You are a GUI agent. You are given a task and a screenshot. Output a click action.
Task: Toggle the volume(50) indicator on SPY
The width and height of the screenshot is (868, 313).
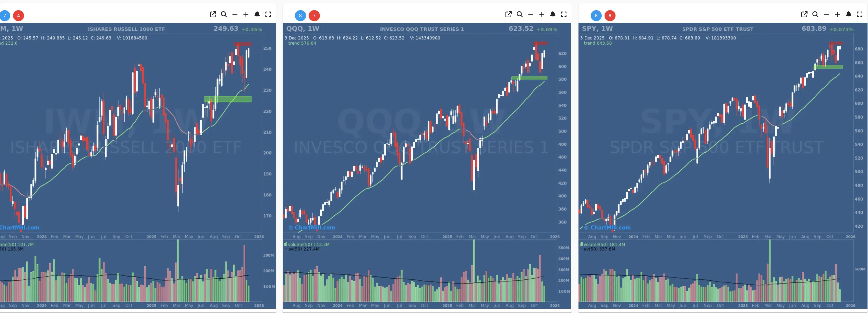[602, 244]
